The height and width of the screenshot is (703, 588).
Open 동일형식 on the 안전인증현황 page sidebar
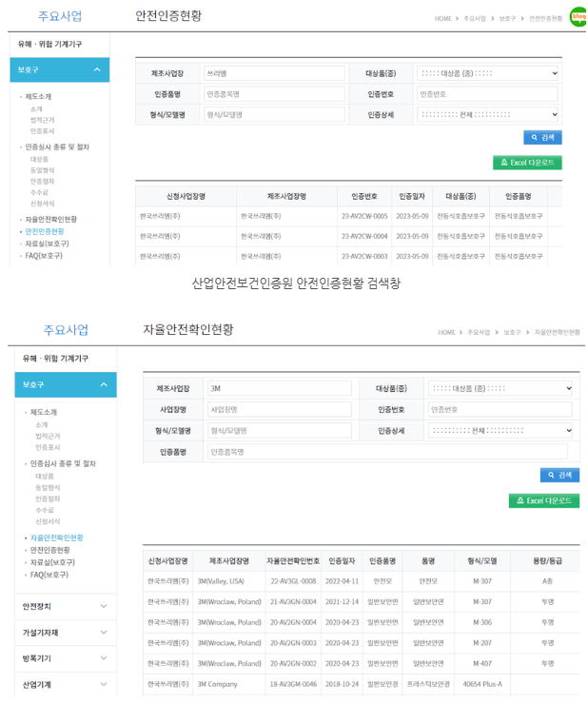click(x=42, y=170)
